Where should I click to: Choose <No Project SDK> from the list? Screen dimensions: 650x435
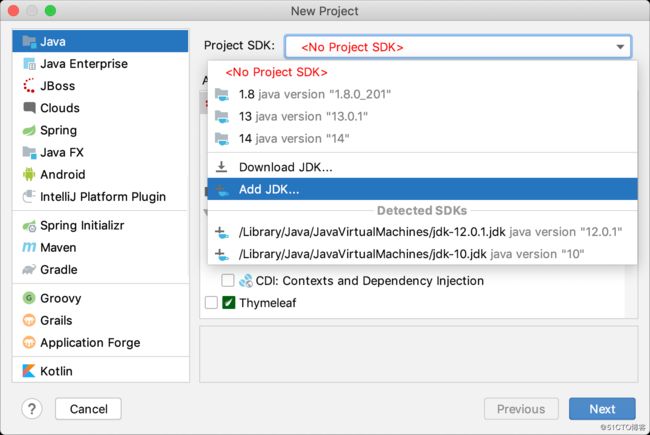(422, 72)
